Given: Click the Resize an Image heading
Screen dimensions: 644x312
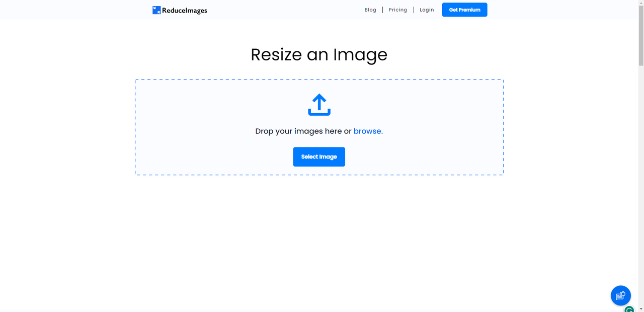Looking at the screenshot, I should coord(319,54).
